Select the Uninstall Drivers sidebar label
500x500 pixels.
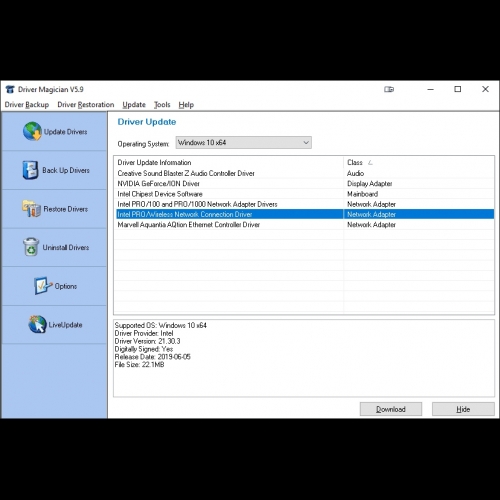tap(66, 247)
